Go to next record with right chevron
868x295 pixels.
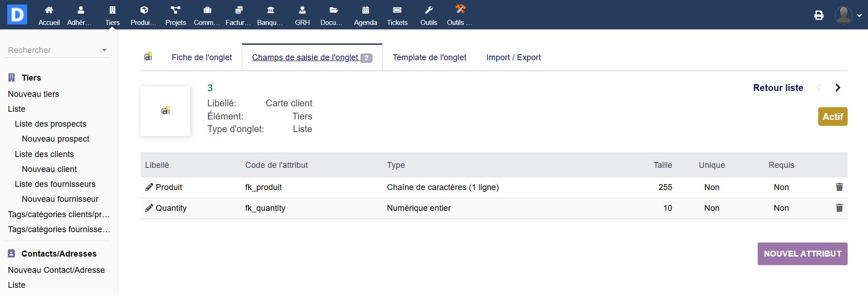pos(837,88)
